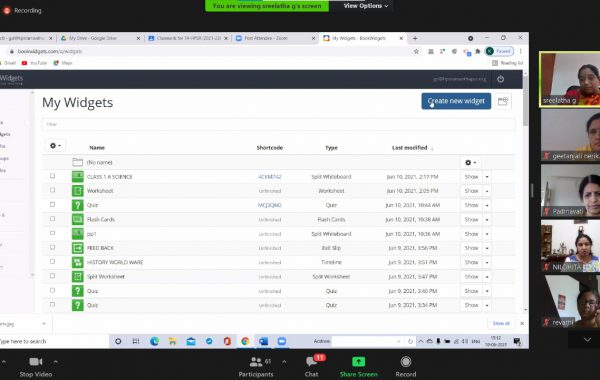600x380 pixels.
Task: Check the FEED BACK row checkbox
Action: click(52, 248)
